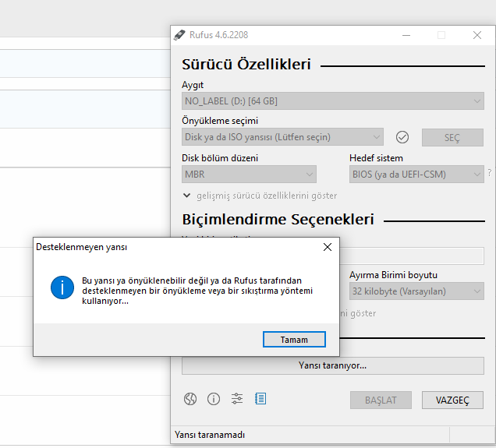This screenshot has height=448, width=496.
Task: Click the checksum checkmark icon
Action: (x=402, y=137)
